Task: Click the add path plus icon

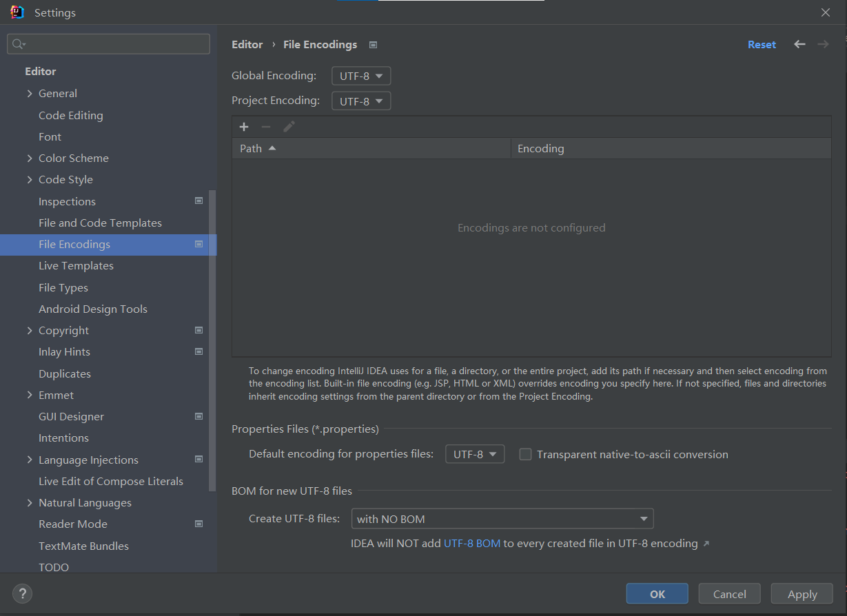Action: tap(243, 127)
